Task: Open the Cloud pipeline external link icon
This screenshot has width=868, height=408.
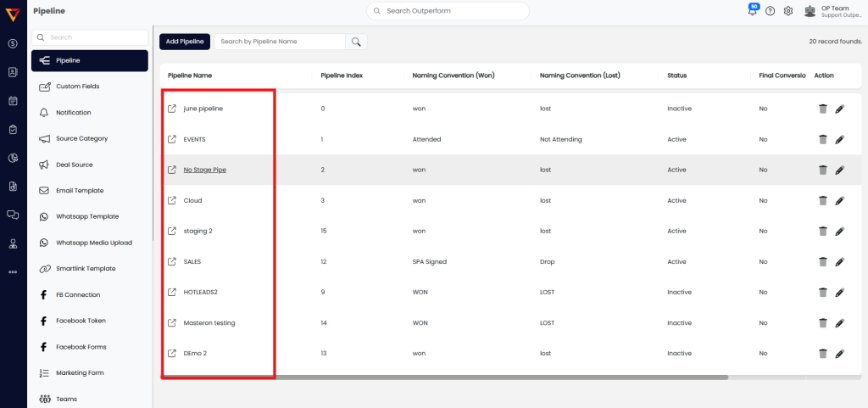Action: (172, 200)
